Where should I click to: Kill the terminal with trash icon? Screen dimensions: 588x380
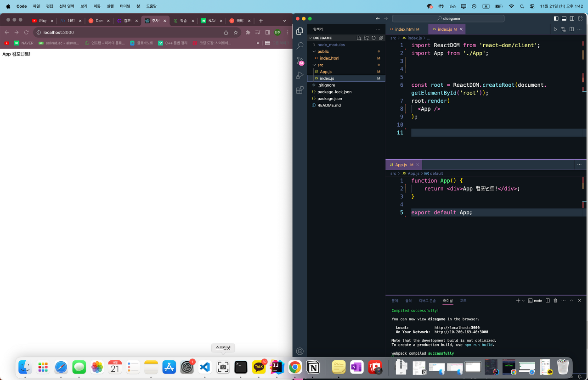pos(555,301)
